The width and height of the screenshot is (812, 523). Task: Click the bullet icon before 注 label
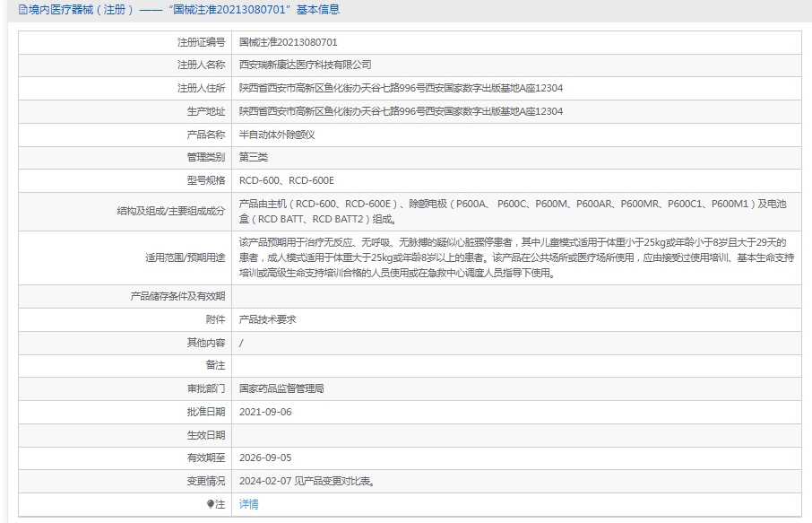pyautogui.click(x=211, y=504)
